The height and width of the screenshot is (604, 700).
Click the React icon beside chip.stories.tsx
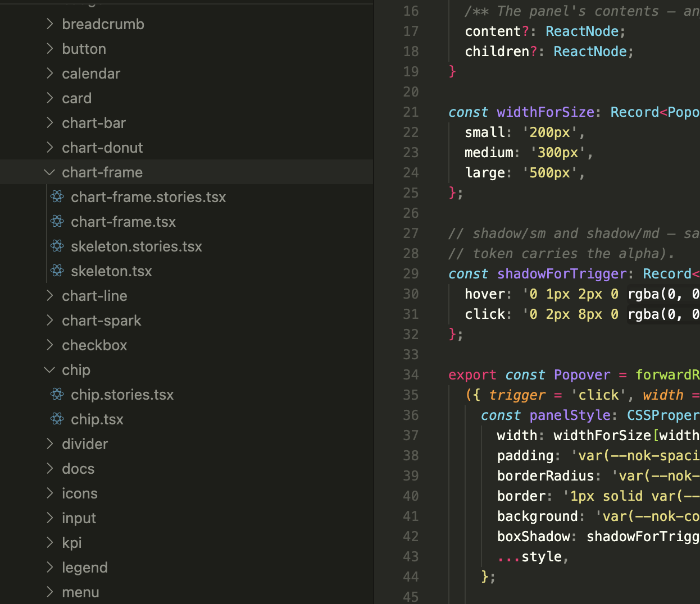coord(57,394)
